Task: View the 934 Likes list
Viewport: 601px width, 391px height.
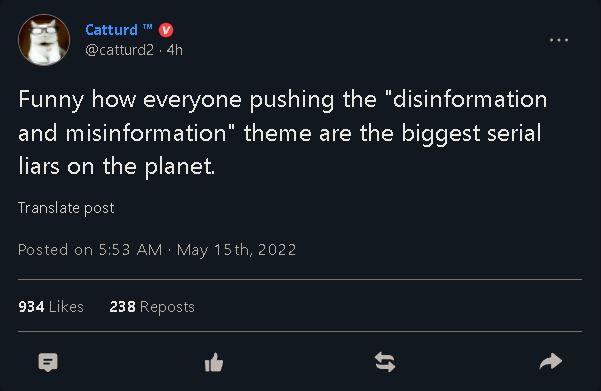Action: point(51,307)
